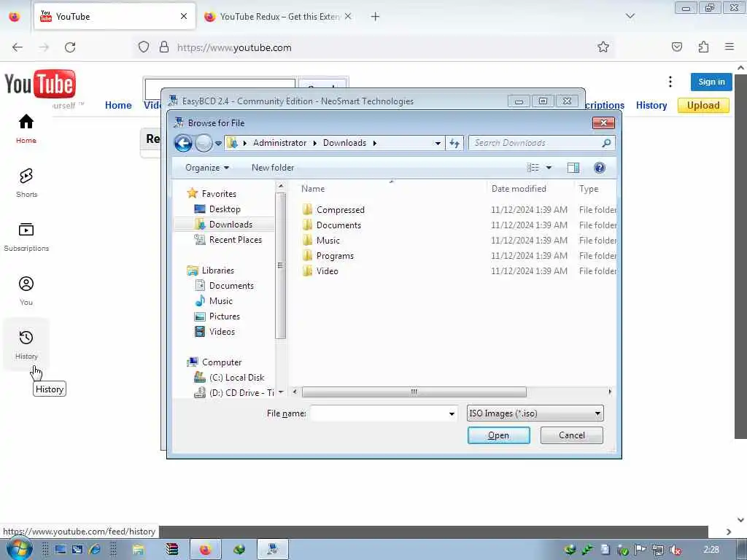The width and height of the screenshot is (747, 560).
Task: Click the site security lock icon
Action: pyautogui.click(x=164, y=47)
